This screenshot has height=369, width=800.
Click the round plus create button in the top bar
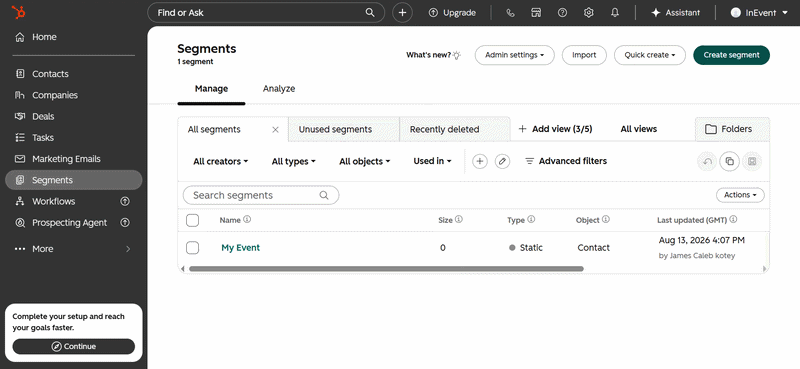tap(402, 13)
